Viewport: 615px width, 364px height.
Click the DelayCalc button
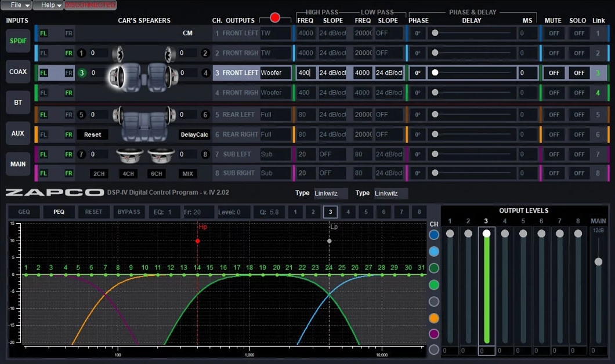(x=194, y=134)
